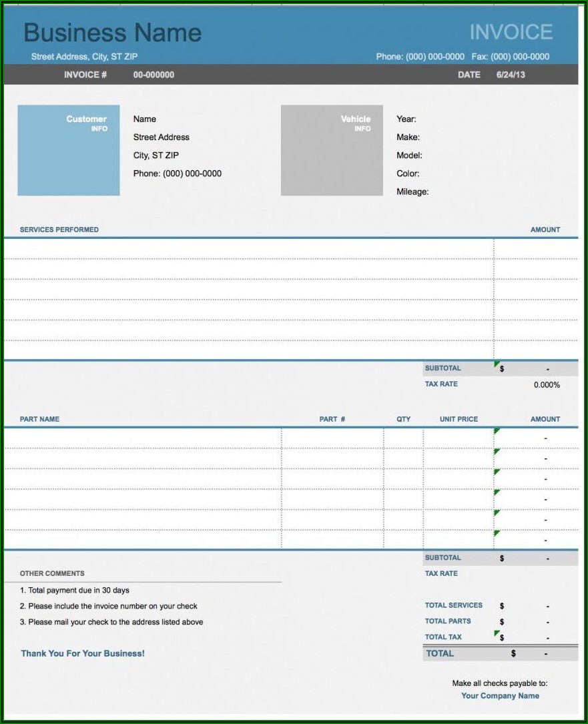This screenshot has height=724, width=588.
Task: Click the green marker in first parts Amount row
Action: (497, 432)
